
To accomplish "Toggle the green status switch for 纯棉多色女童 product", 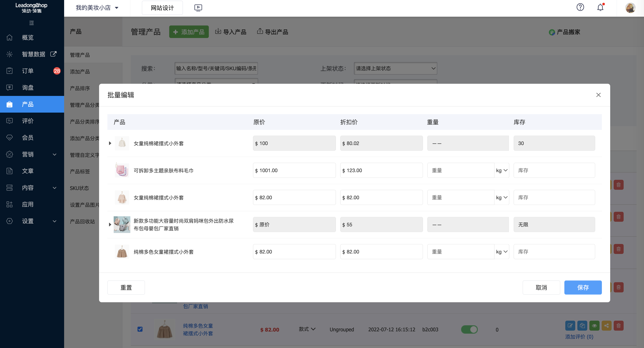I will pos(469,329).
